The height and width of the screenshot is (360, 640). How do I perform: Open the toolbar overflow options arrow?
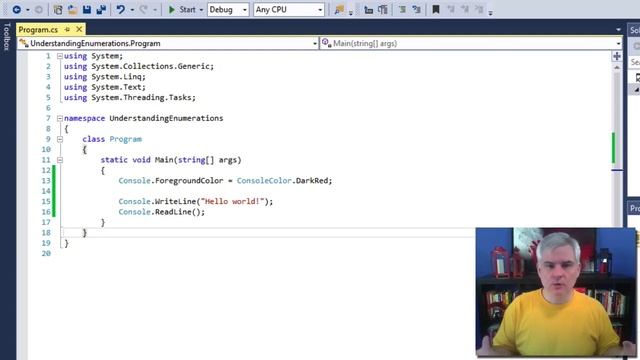click(x=491, y=13)
